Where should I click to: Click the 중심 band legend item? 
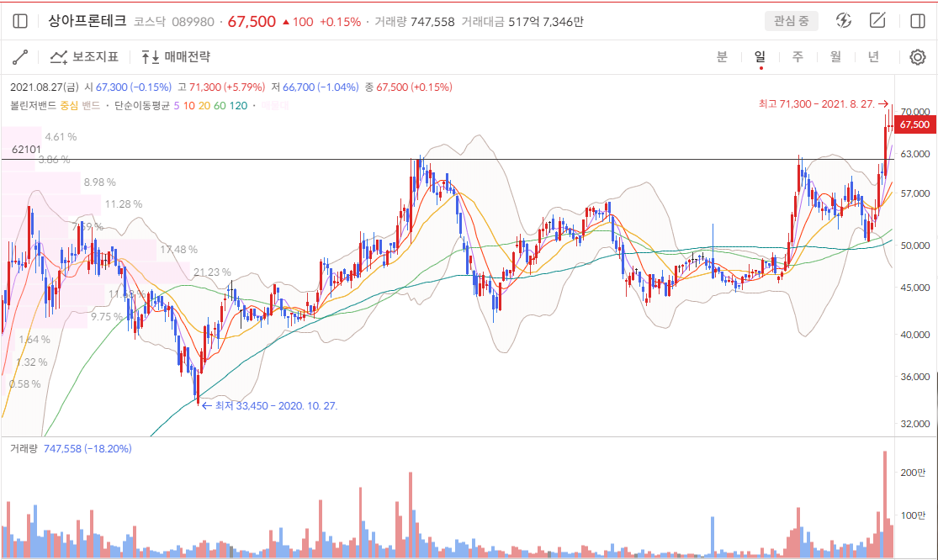click(x=69, y=106)
